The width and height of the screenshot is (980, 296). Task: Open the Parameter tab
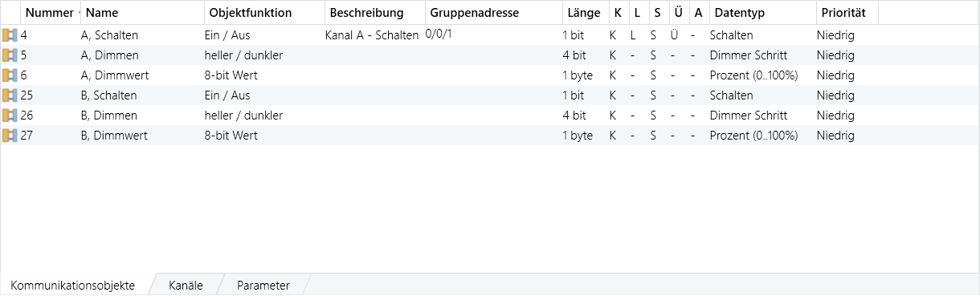pos(263,286)
